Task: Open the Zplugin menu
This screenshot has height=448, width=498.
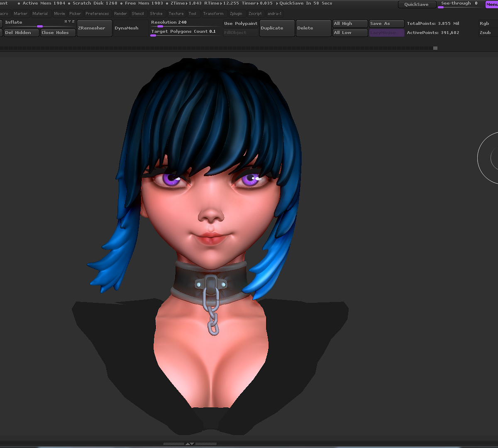Action: point(236,14)
